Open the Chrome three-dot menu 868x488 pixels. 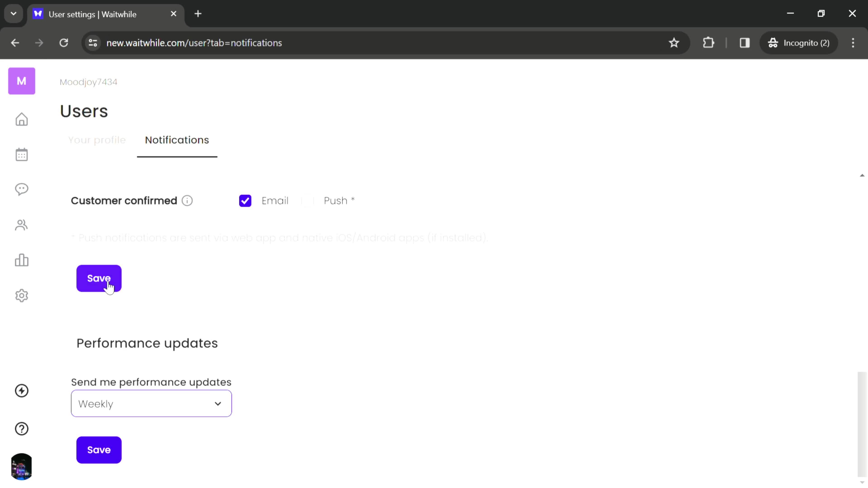pyautogui.click(x=853, y=43)
